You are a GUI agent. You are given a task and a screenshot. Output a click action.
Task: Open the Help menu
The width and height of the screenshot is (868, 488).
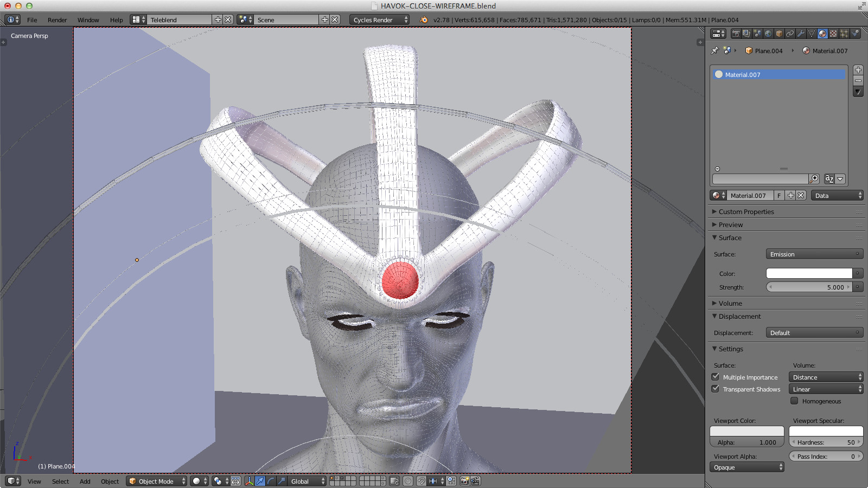(x=116, y=20)
